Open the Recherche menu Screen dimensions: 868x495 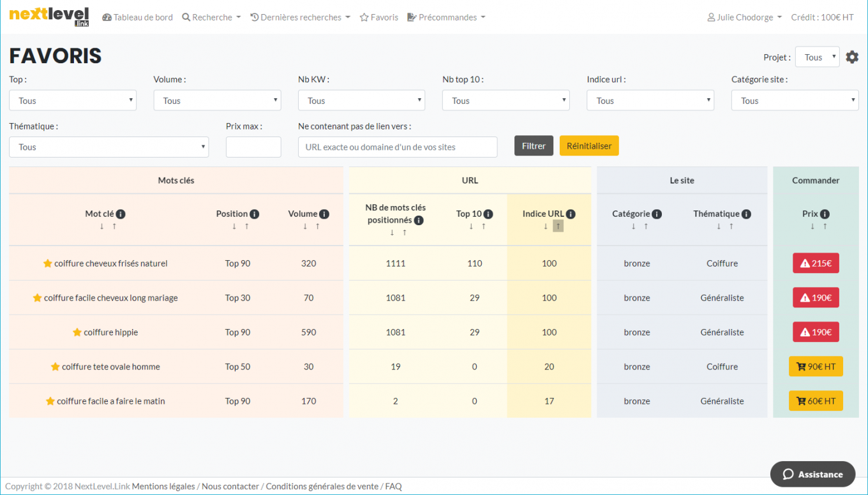(211, 17)
